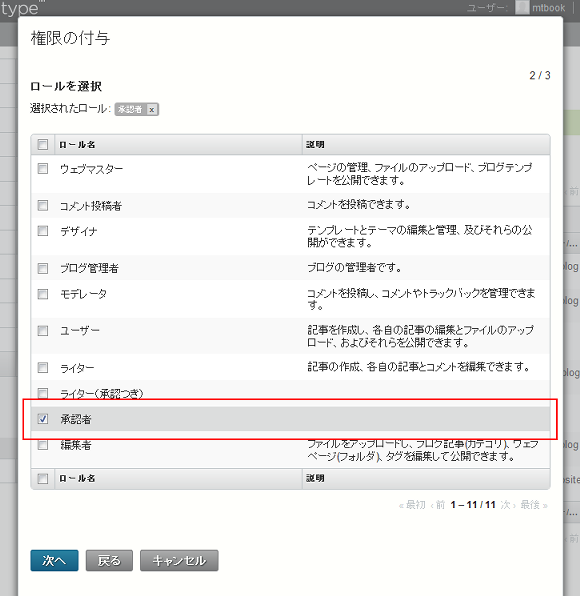This screenshot has height=596, width=580.
Task: Check the コメント投稿者 role checkbox
Action: [x=43, y=206]
